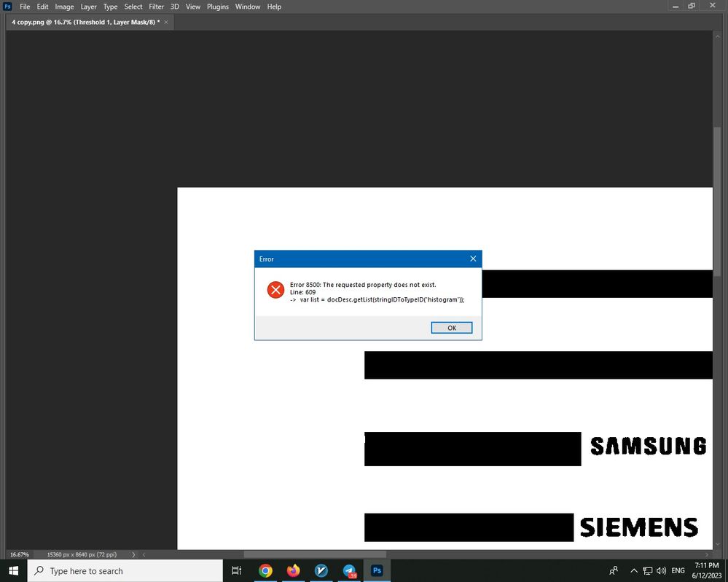
Task: Click the vertical scrollbar down arrow
Action: [717, 544]
